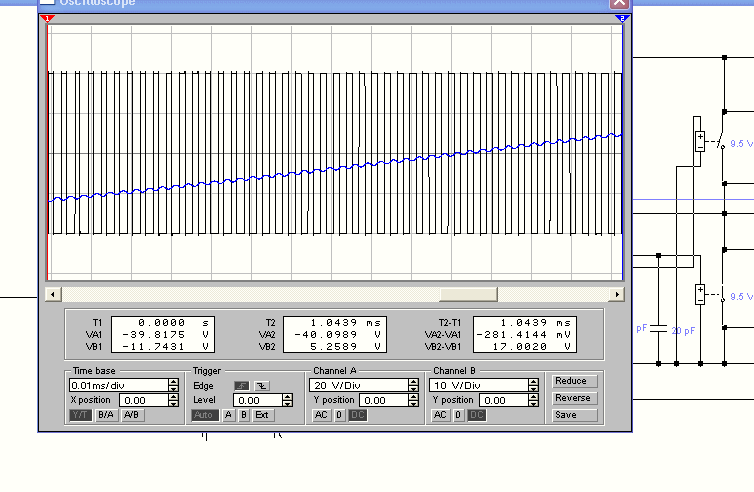
Task: Click the scrollbar left arrow
Action: click(x=53, y=294)
